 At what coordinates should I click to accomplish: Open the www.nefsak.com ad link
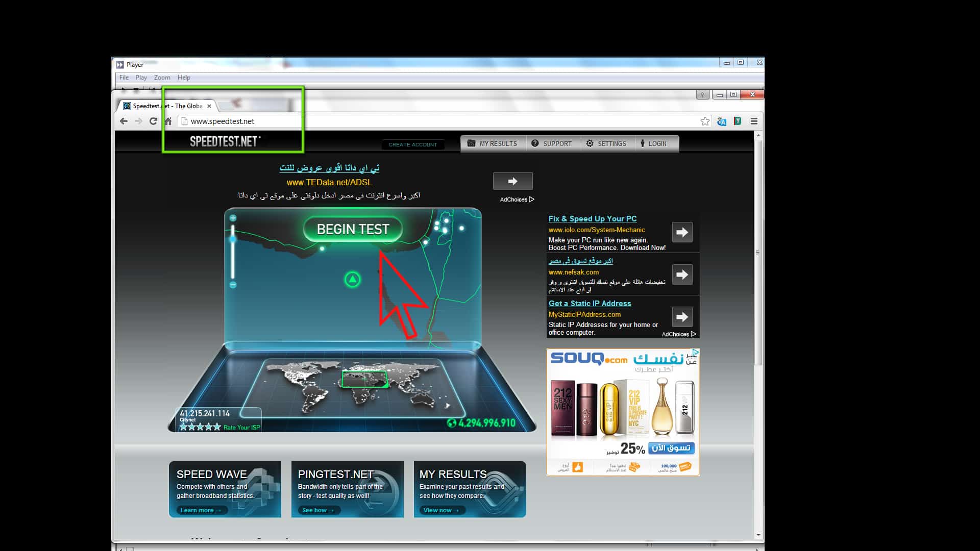574,272
